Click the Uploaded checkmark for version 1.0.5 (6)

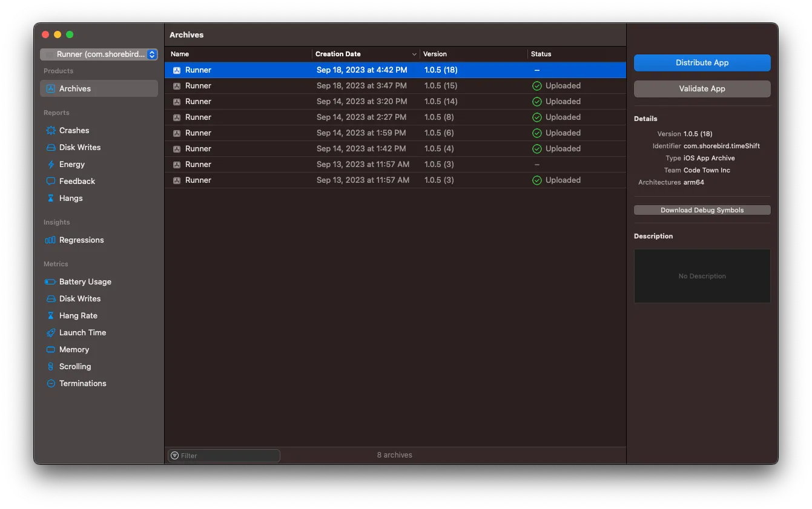536,133
